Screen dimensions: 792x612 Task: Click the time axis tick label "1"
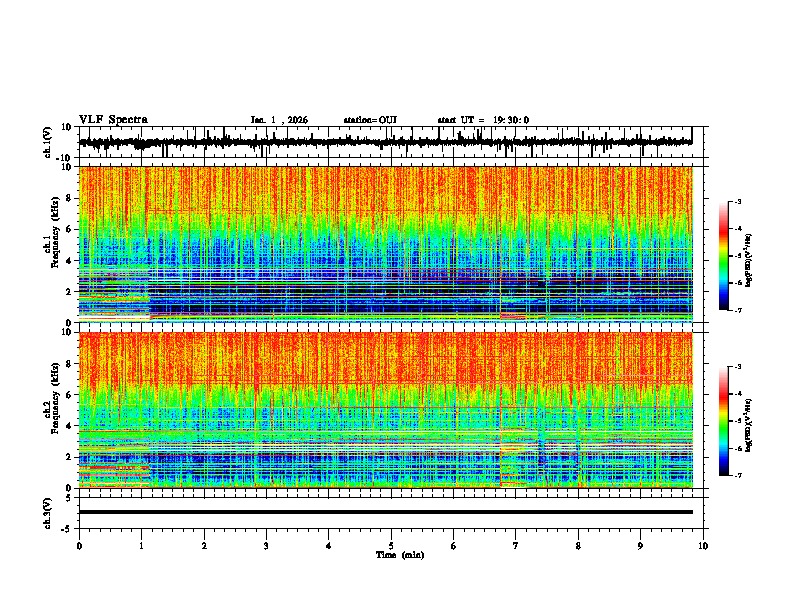(x=141, y=546)
